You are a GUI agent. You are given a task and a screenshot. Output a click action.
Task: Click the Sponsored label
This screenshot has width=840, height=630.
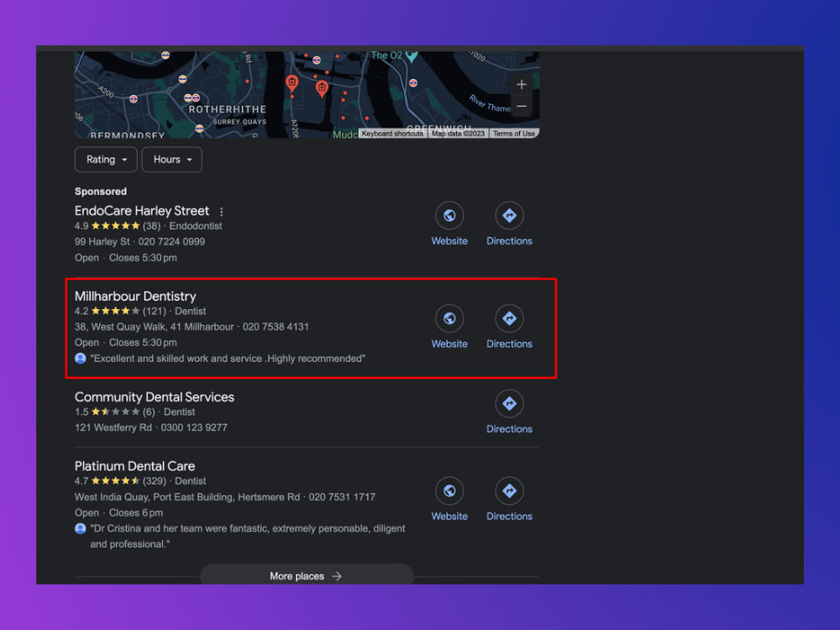(101, 192)
